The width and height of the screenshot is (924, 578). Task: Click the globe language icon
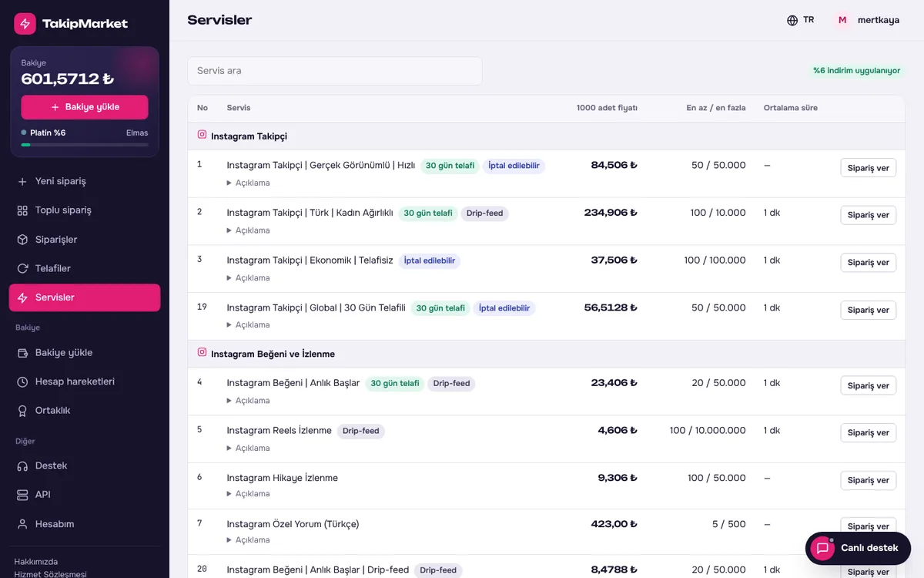point(792,20)
